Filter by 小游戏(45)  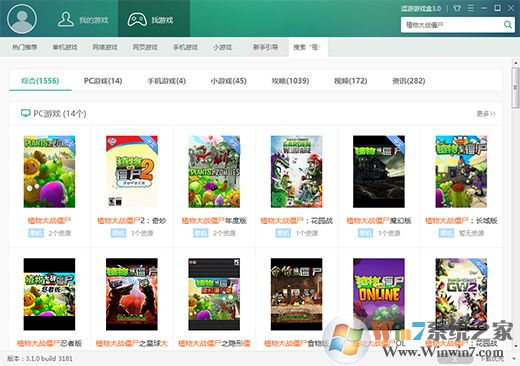pos(228,81)
